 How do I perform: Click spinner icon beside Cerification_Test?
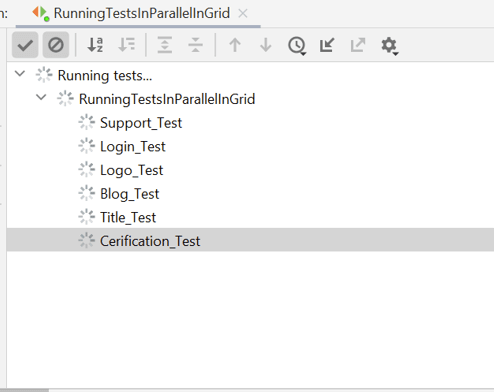click(x=87, y=241)
